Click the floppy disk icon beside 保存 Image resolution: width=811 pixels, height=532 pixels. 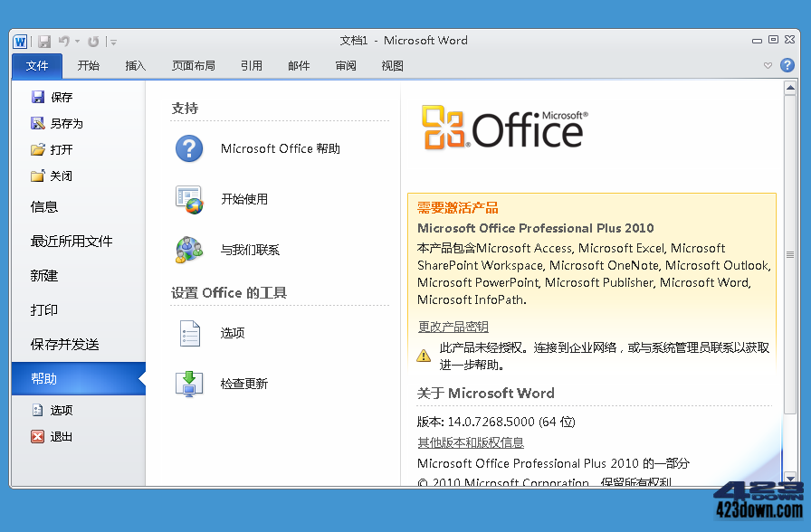pos(38,97)
